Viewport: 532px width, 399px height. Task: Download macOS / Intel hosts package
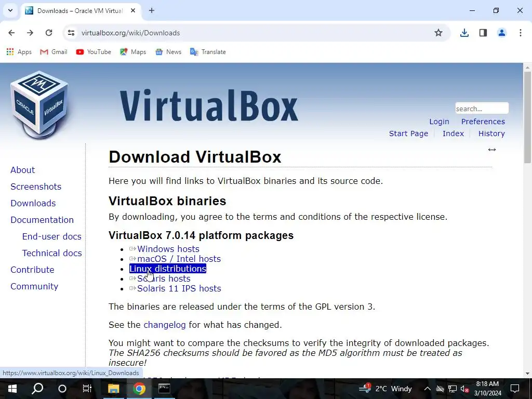[x=179, y=259]
